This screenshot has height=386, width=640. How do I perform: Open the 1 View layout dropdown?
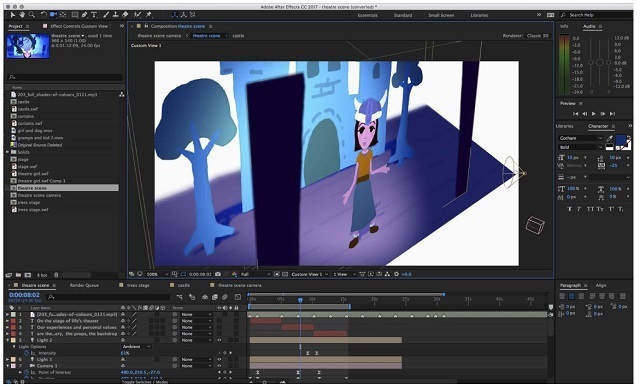344,274
